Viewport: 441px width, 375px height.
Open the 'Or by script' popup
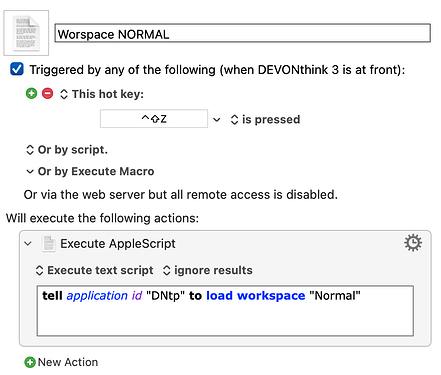point(67,150)
